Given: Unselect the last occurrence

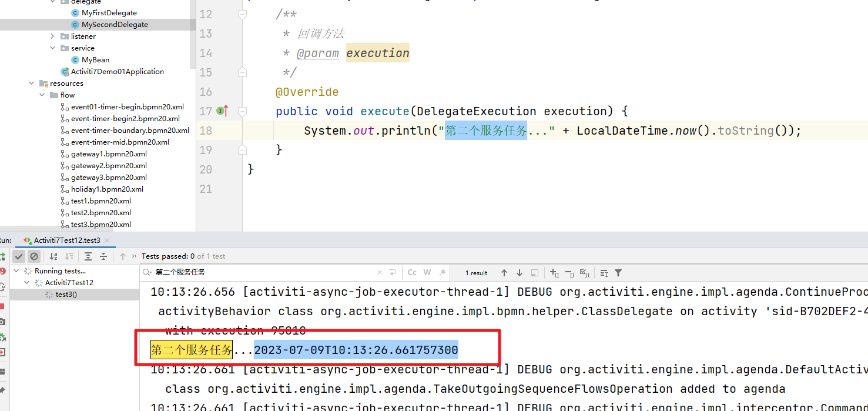Looking at the screenshot, I should click(569, 273).
